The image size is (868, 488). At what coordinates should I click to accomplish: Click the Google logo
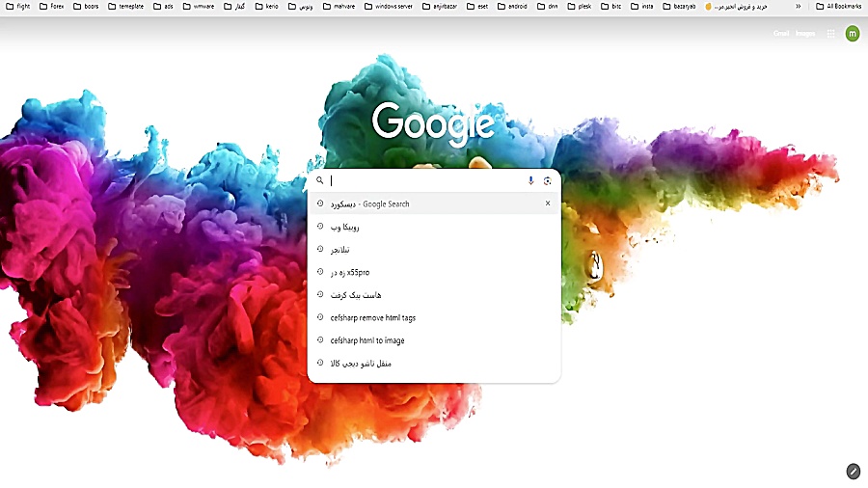click(x=433, y=123)
